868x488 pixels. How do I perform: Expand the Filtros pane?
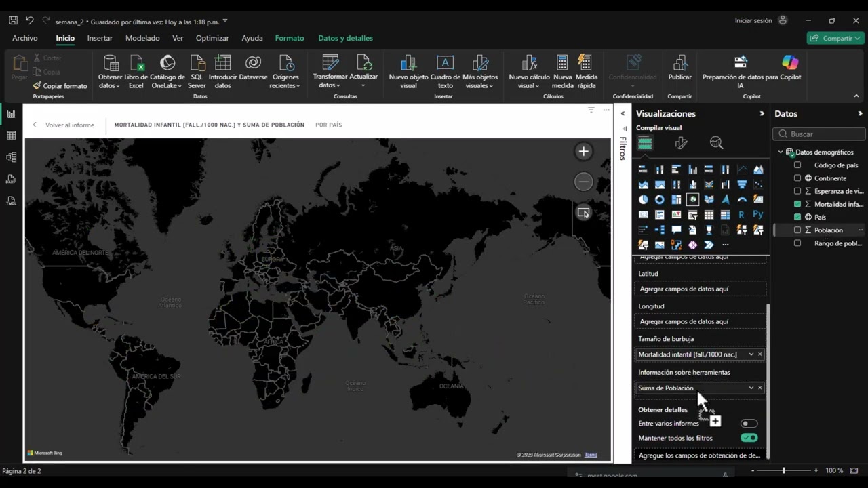coord(623,114)
